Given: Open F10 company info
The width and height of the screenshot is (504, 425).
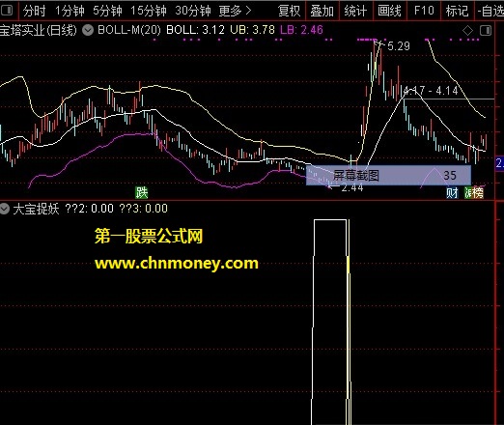Looking at the screenshot, I should click(x=424, y=11).
